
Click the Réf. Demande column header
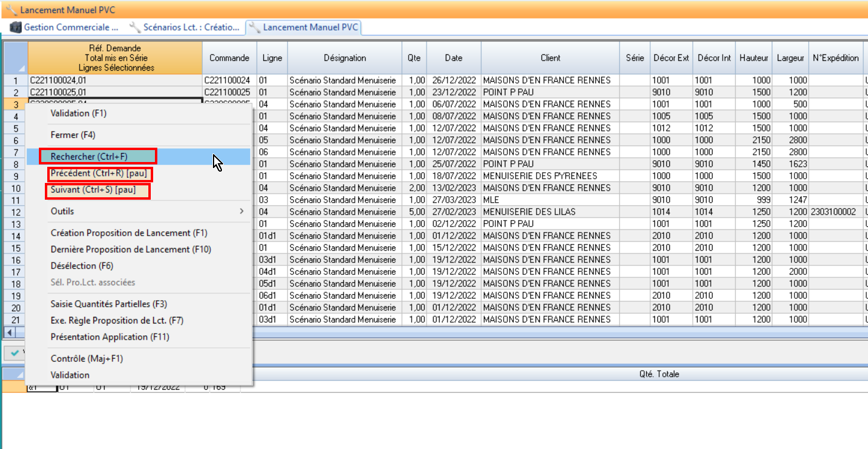pos(115,58)
